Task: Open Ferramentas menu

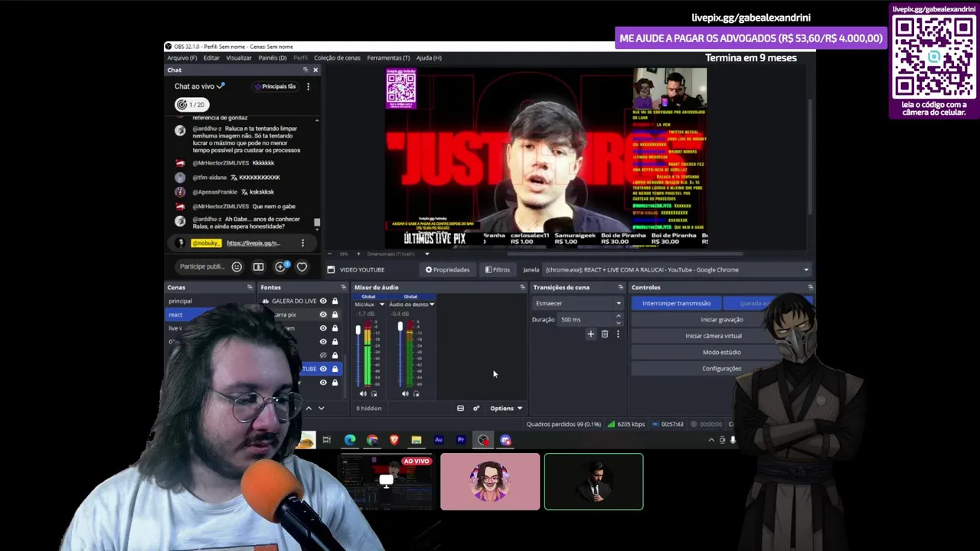Action: [388, 57]
